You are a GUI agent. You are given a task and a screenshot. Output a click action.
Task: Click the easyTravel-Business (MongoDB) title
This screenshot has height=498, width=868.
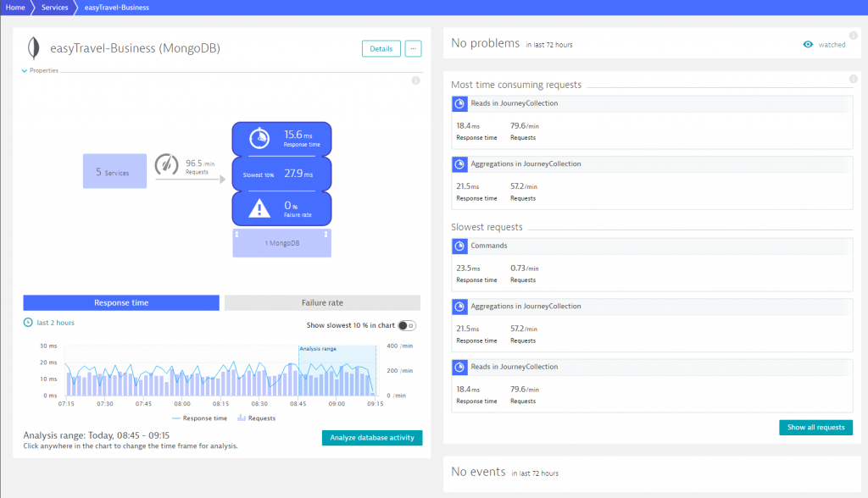click(135, 48)
